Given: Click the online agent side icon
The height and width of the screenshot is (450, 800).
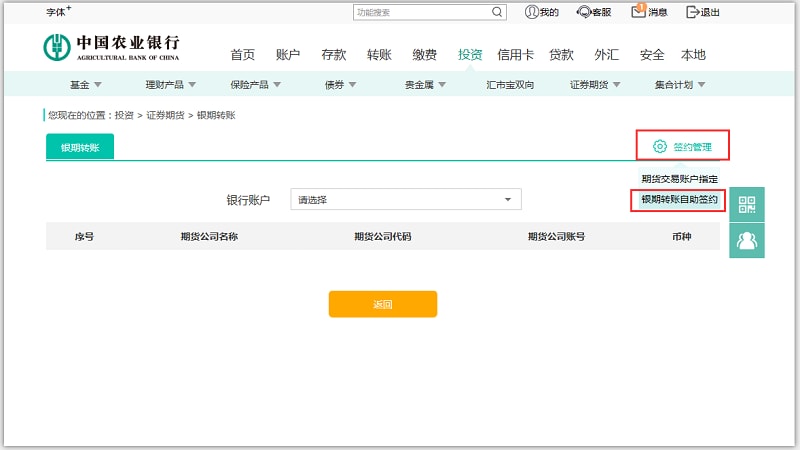Looking at the screenshot, I should pyautogui.click(x=747, y=240).
